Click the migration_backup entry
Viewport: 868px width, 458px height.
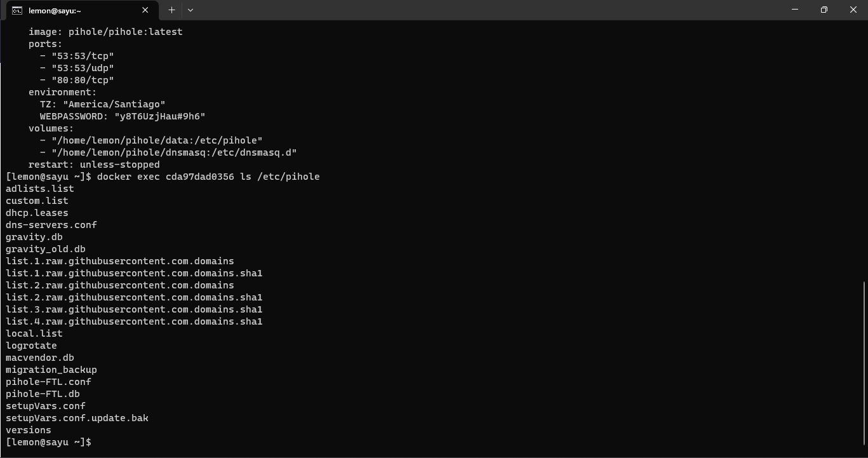click(x=51, y=370)
